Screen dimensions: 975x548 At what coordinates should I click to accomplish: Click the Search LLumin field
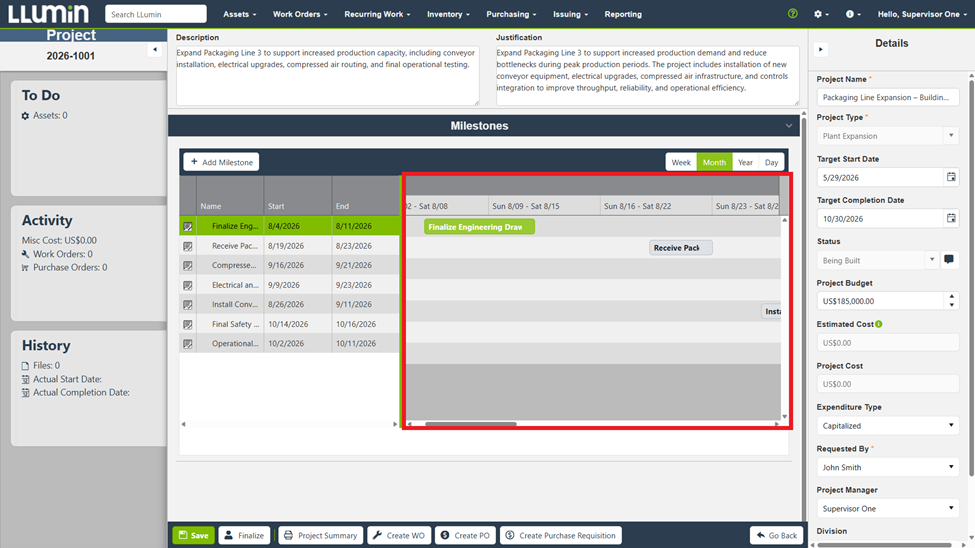[155, 14]
